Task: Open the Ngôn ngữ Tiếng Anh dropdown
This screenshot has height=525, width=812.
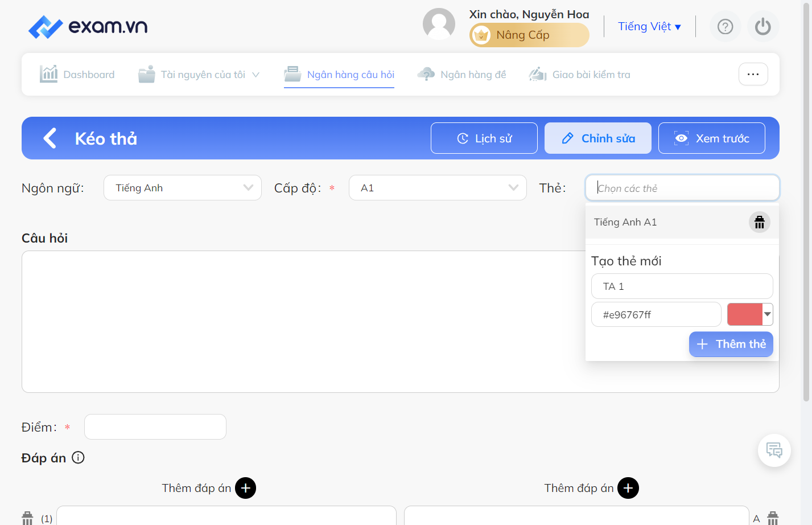Action: (x=183, y=188)
